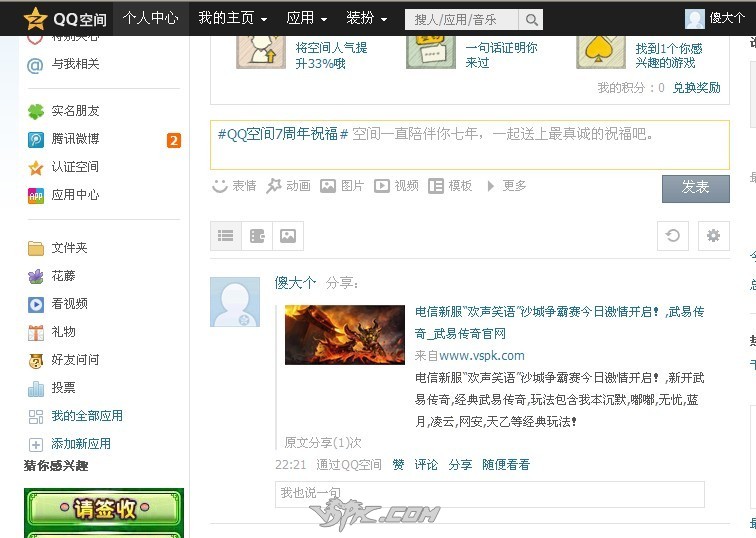Open 认证空间 sidebar item
The width and height of the screenshot is (756, 538).
pos(75,167)
